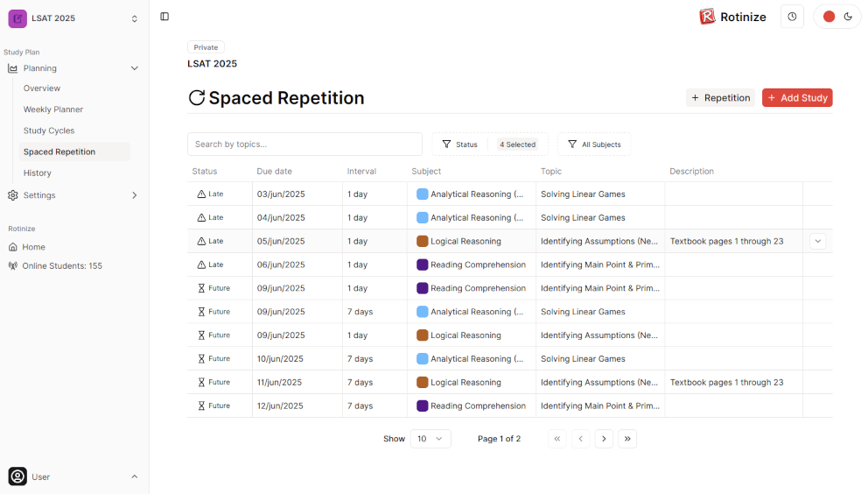Click the Home icon in sidebar
Image resolution: width=868 pixels, height=494 pixels.
click(x=13, y=247)
